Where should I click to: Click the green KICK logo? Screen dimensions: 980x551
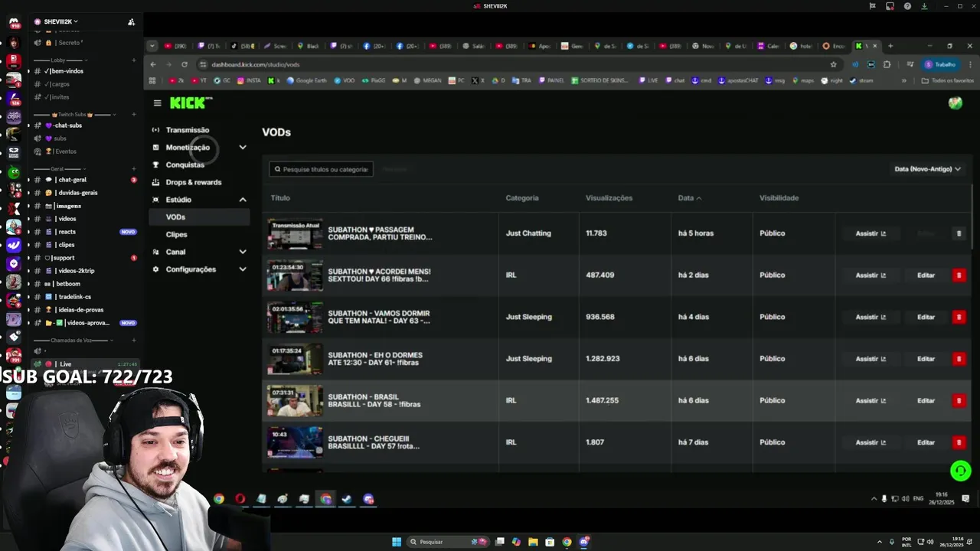191,103
